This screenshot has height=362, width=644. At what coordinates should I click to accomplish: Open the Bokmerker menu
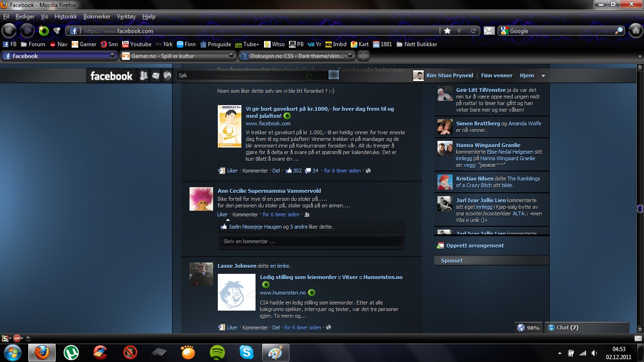pos(97,16)
